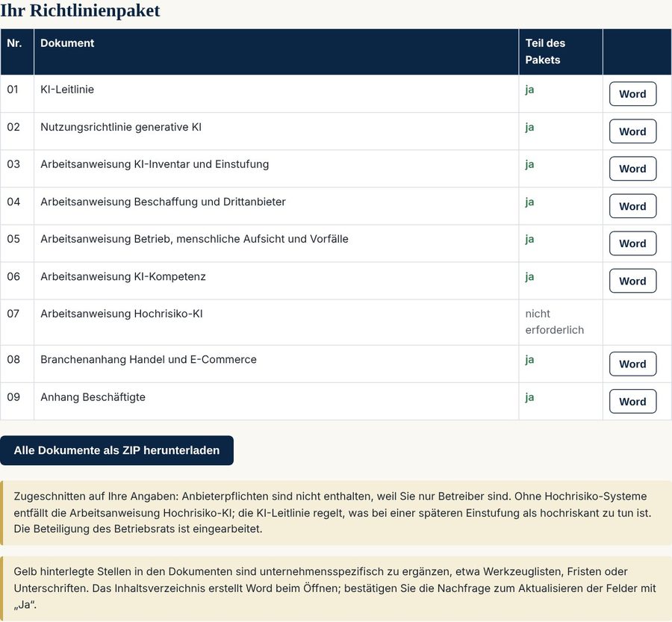Screen dimensions: 672x622
Task: Click row number 08
Action: [13, 359]
